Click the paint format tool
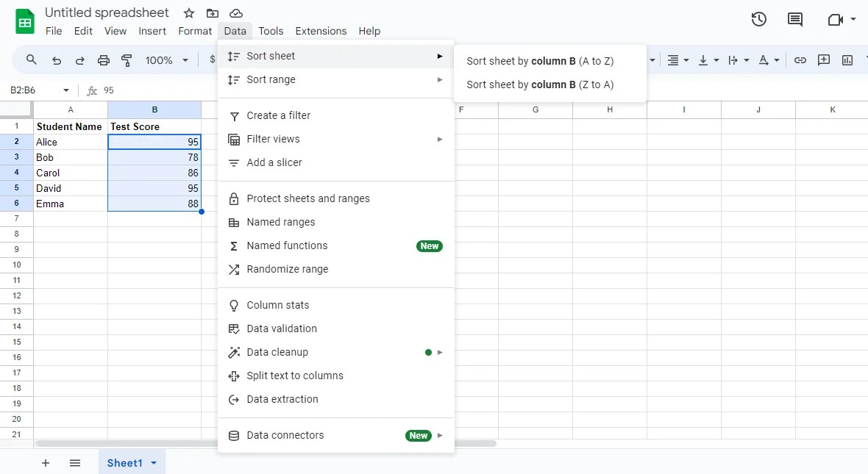 click(x=127, y=60)
